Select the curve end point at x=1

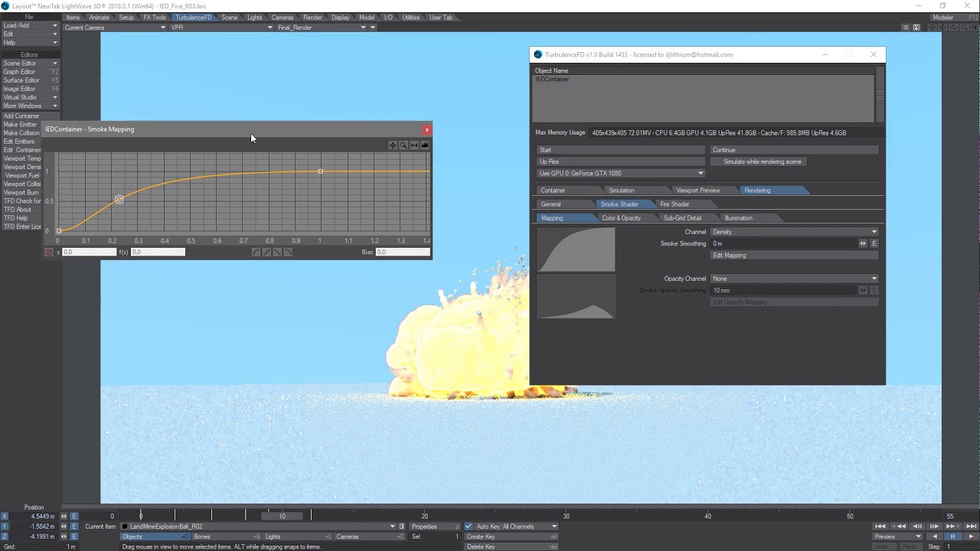320,171
